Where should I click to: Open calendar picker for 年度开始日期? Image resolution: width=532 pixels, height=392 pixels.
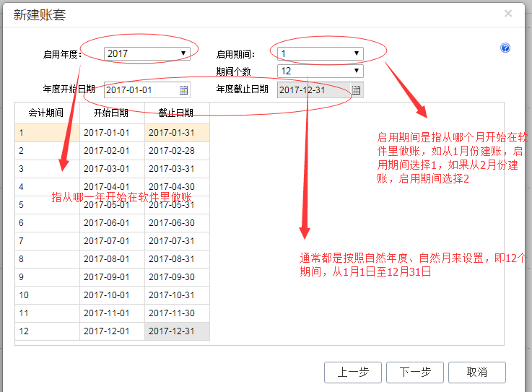point(183,90)
